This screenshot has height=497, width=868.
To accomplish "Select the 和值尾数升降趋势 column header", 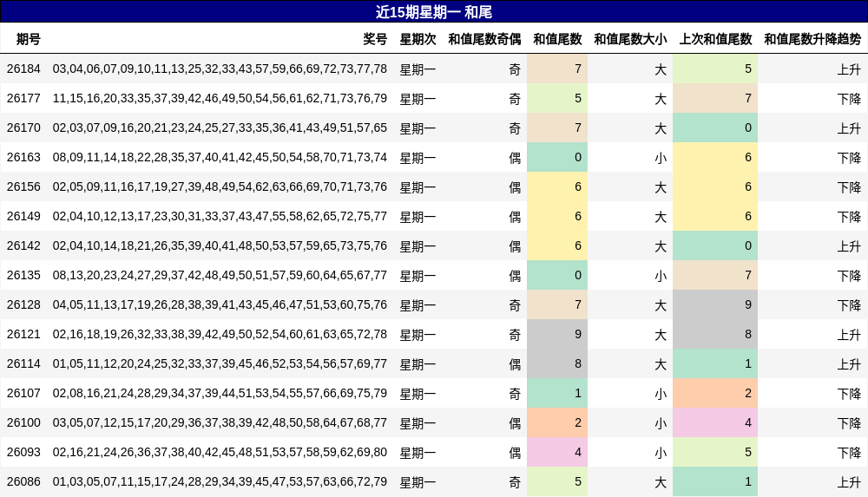I will (x=812, y=39).
